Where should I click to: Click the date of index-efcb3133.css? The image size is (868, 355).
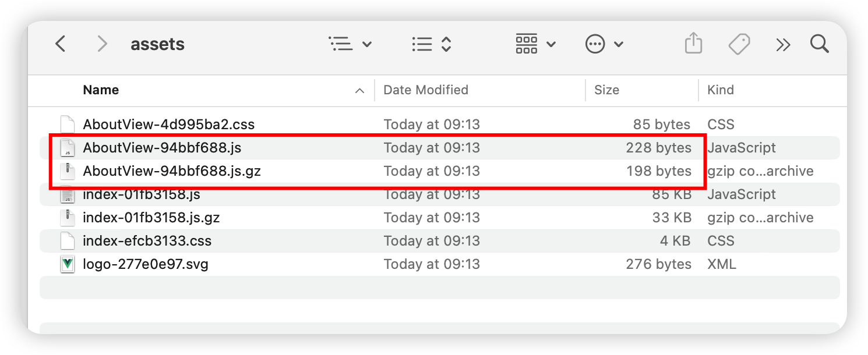(x=432, y=241)
